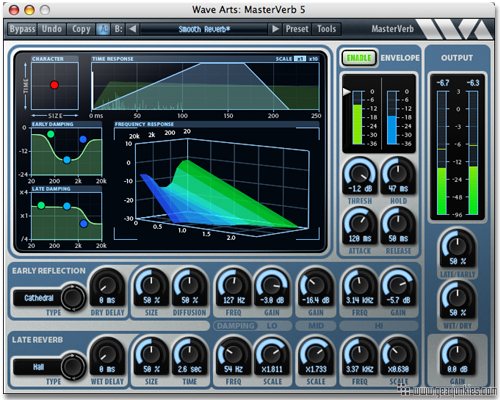Click the Early Reflection SIZE knob
Viewport: 500px width, 400px height.
[x=151, y=287]
